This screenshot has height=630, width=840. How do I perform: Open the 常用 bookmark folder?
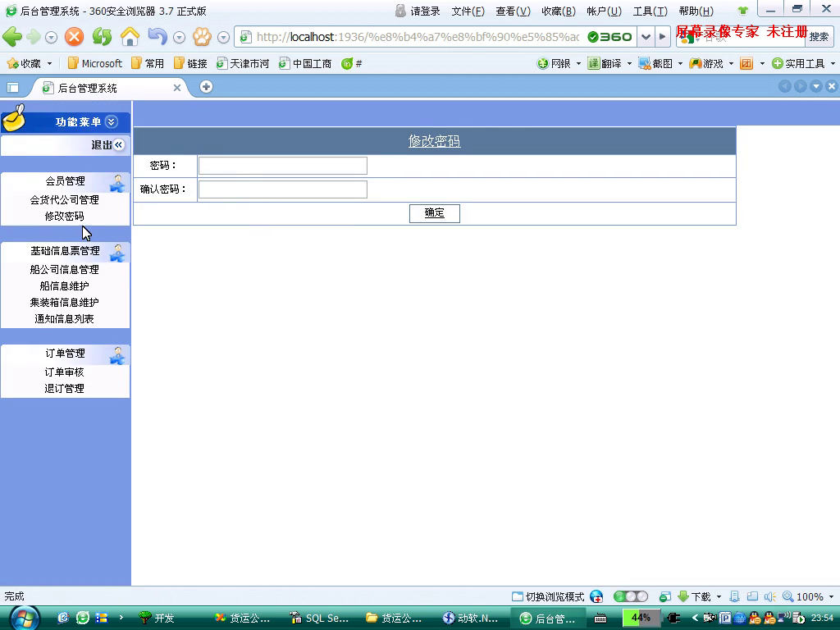pyautogui.click(x=148, y=64)
